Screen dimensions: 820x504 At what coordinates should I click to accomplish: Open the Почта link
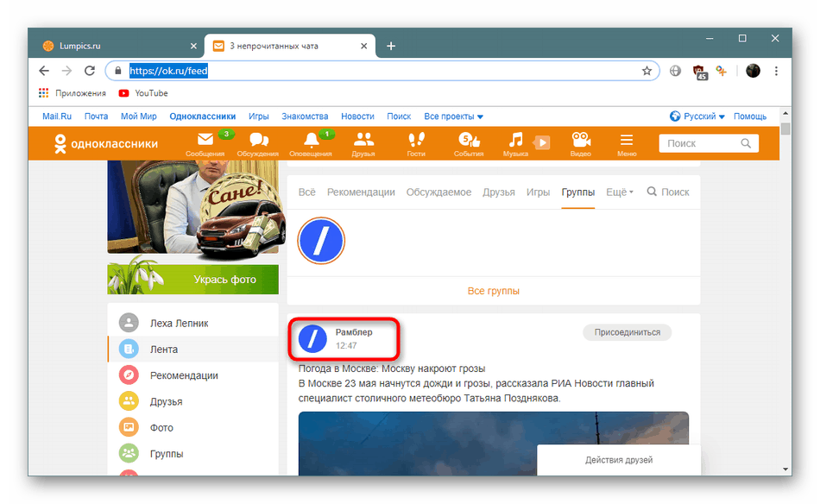click(96, 116)
